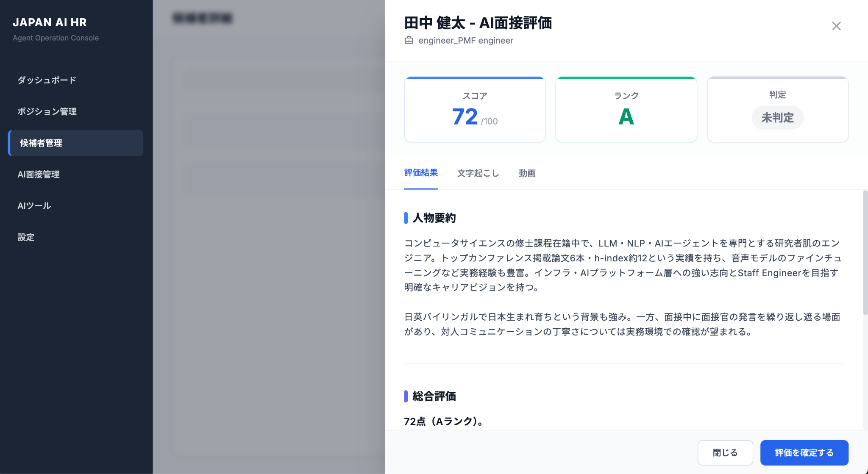Click the briefcase icon beside engineer_PMF engineer
868x474 pixels.
coord(409,40)
